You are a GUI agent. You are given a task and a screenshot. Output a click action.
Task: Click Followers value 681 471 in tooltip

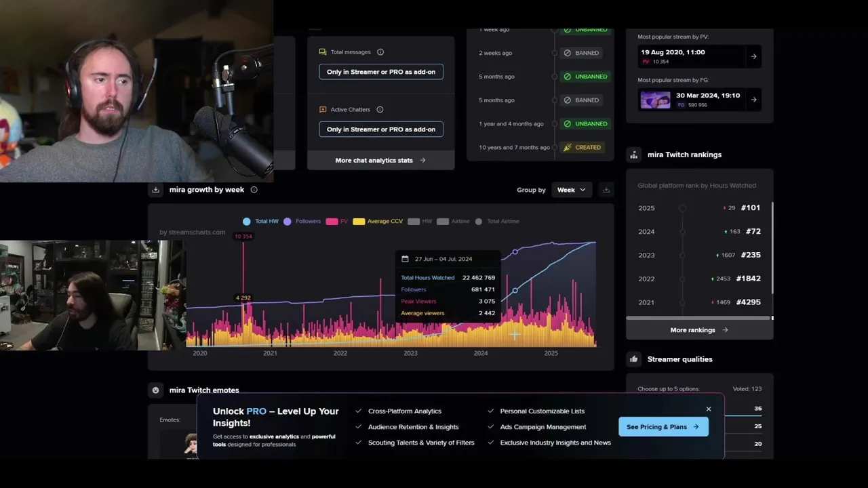(x=483, y=289)
